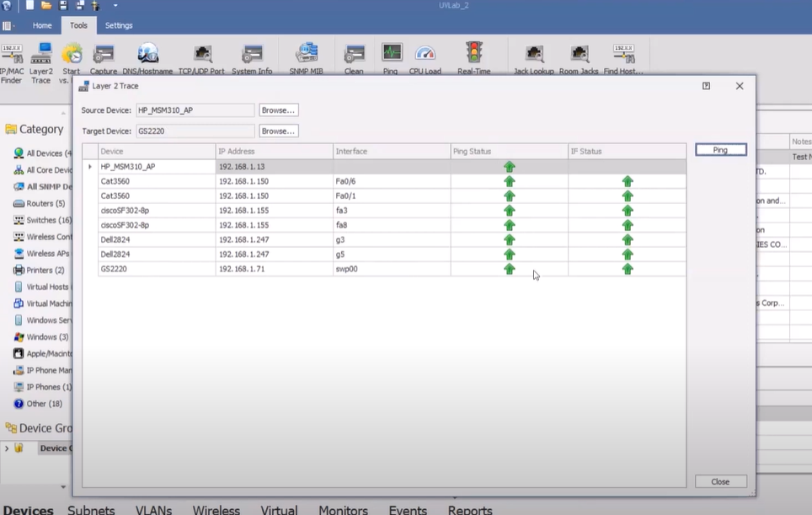Click the save icon in title bar

63,6
